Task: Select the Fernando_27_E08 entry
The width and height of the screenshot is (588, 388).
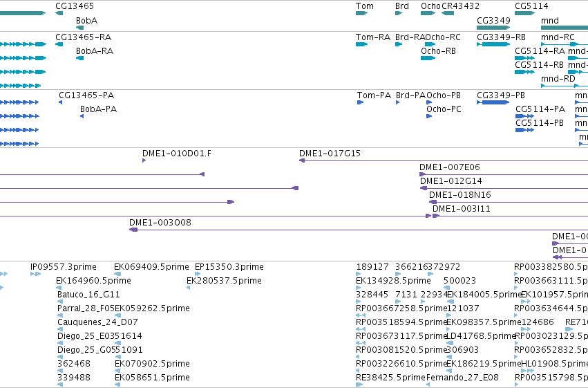Action: tap(462, 378)
